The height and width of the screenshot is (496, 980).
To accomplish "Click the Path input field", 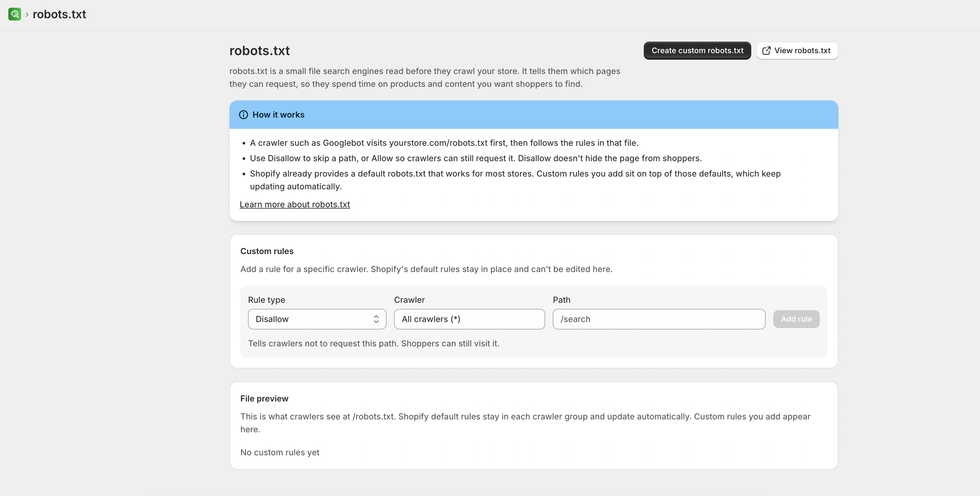I will (x=659, y=319).
